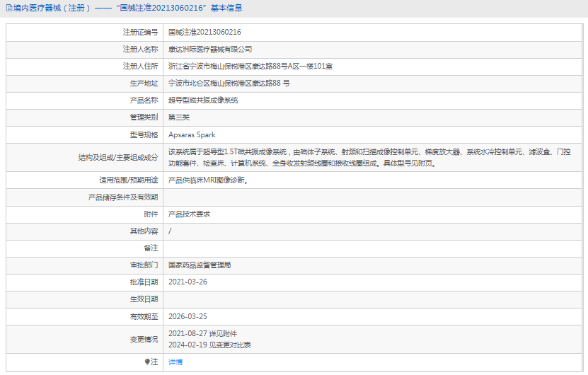Click the 附件 label
This screenshot has height=375, width=588.
coord(151,214)
